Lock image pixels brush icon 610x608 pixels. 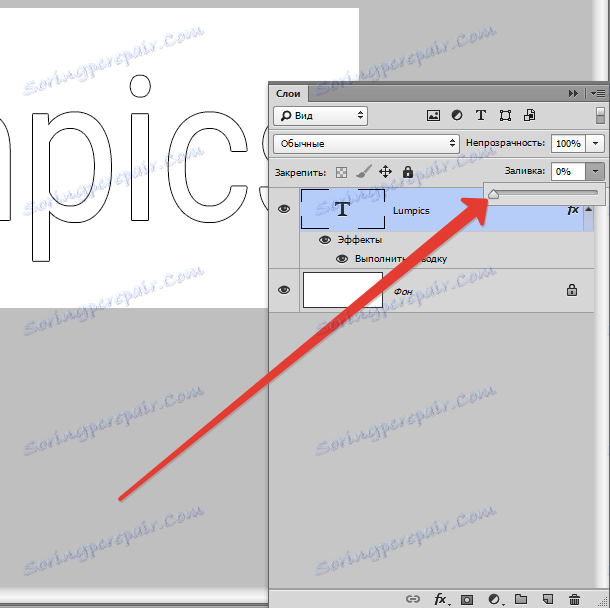[363, 172]
